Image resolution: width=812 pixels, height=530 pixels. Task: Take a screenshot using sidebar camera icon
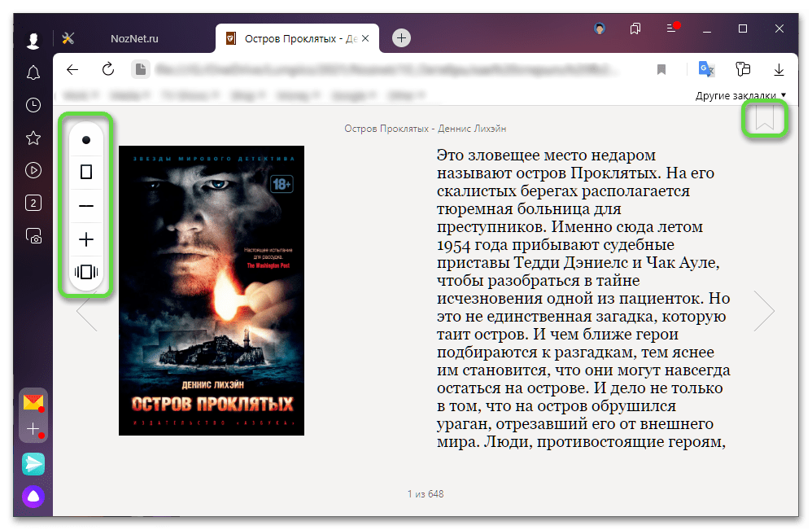33,236
